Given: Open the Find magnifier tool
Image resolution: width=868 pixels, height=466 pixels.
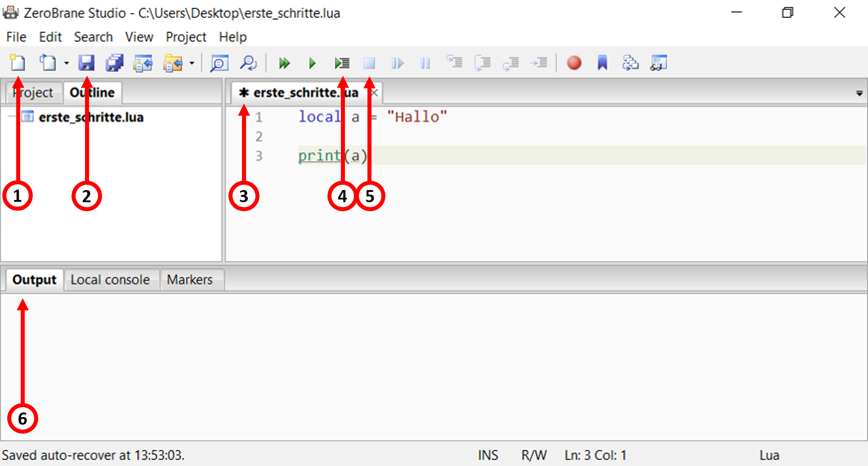Looking at the screenshot, I should (x=219, y=63).
